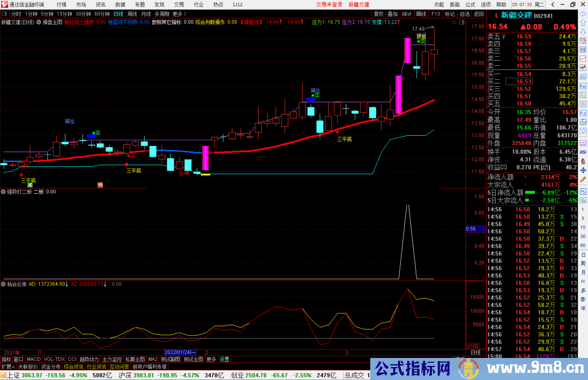Click the four-way move arrows icon
This screenshot has width=588, height=380.
pos(583,171)
